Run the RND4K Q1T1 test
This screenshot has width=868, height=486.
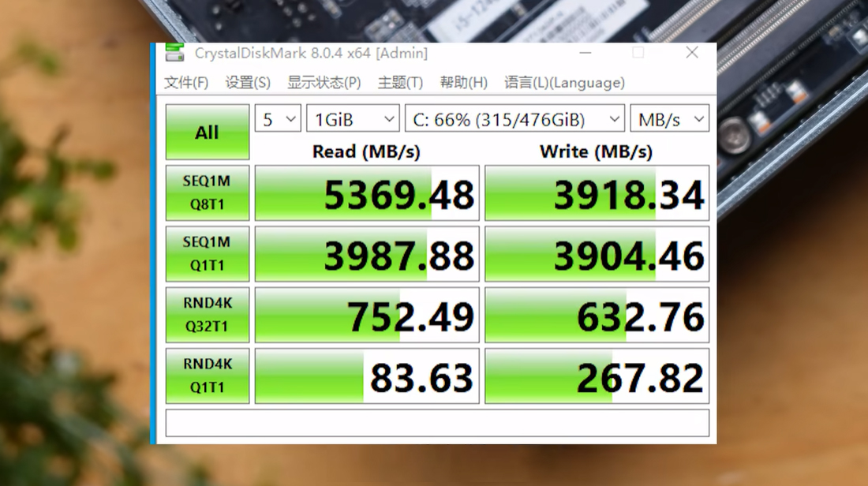(x=208, y=376)
